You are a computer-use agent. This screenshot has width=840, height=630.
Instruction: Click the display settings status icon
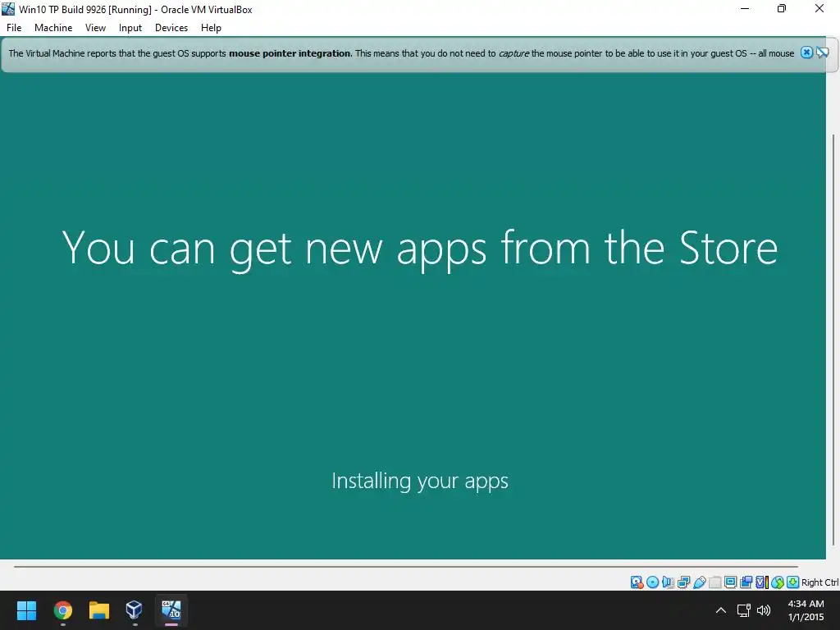[x=730, y=582]
